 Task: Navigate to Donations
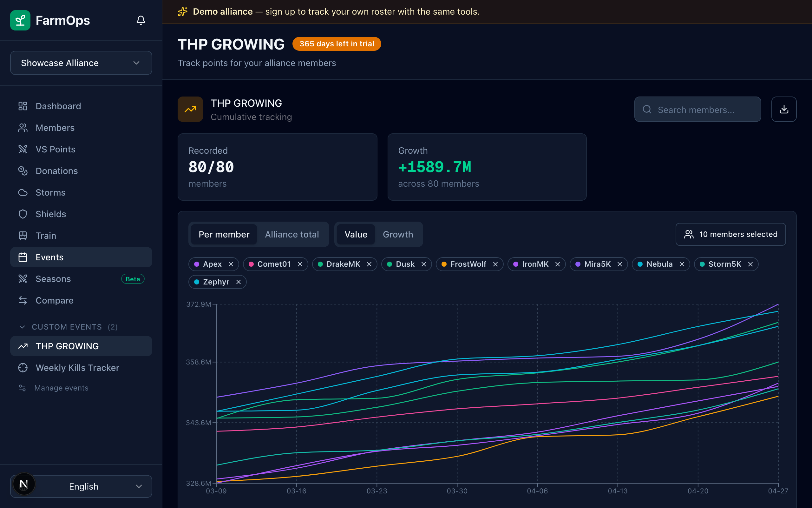click(x=81, y=171)
